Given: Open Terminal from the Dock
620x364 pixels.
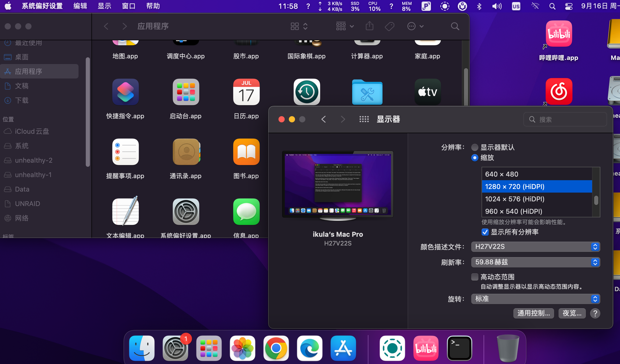Looking at the screenshot, I should click(x=459, y=348).
